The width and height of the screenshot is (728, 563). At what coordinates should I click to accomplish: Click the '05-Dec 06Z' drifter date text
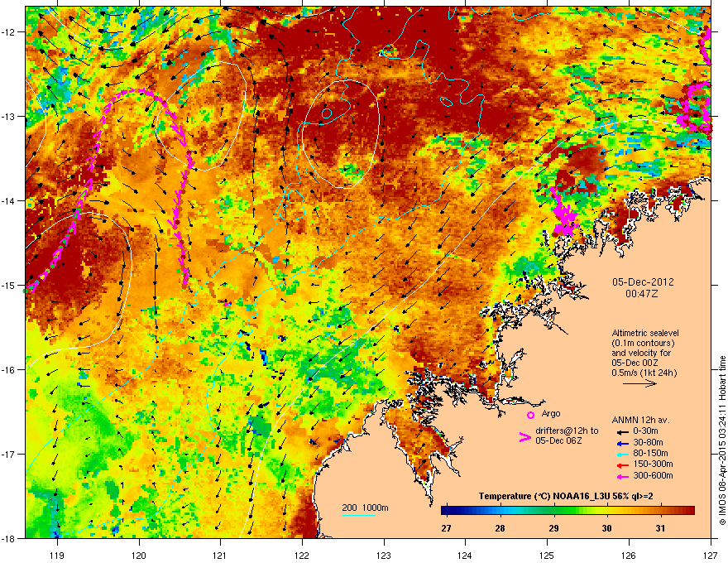(558, 440)
